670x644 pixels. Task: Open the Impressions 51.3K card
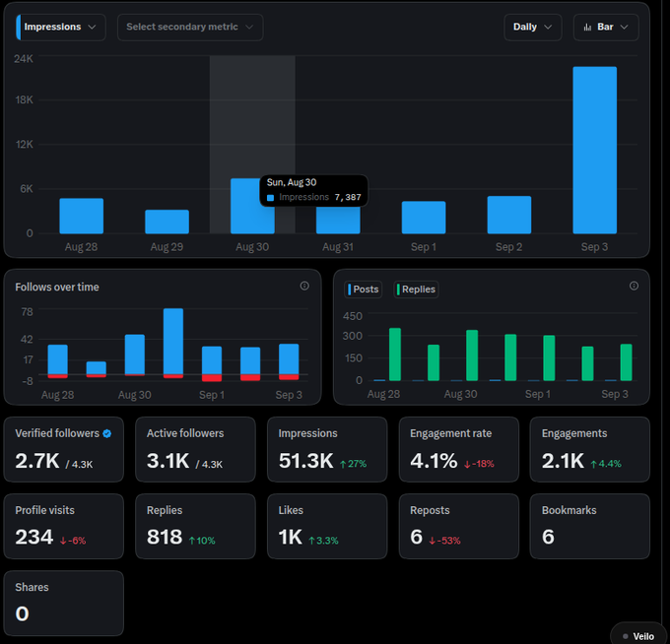pyautogui.click(x=327, y=449)
